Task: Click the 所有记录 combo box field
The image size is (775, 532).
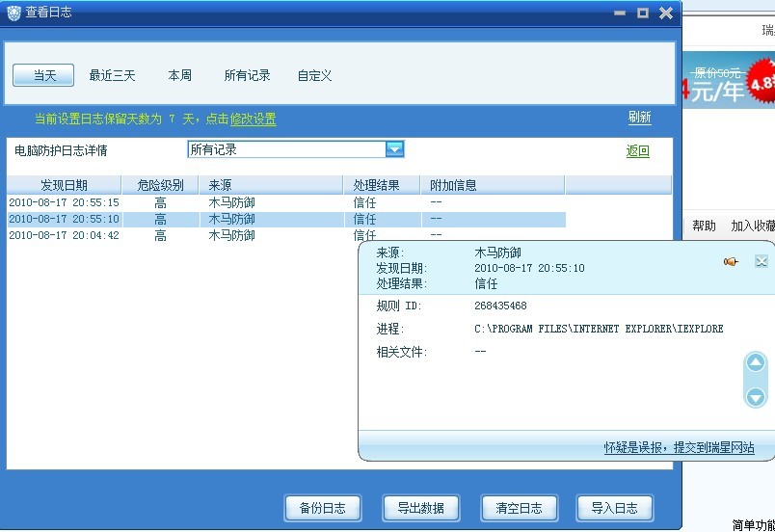Action: [x=296, y=149]
